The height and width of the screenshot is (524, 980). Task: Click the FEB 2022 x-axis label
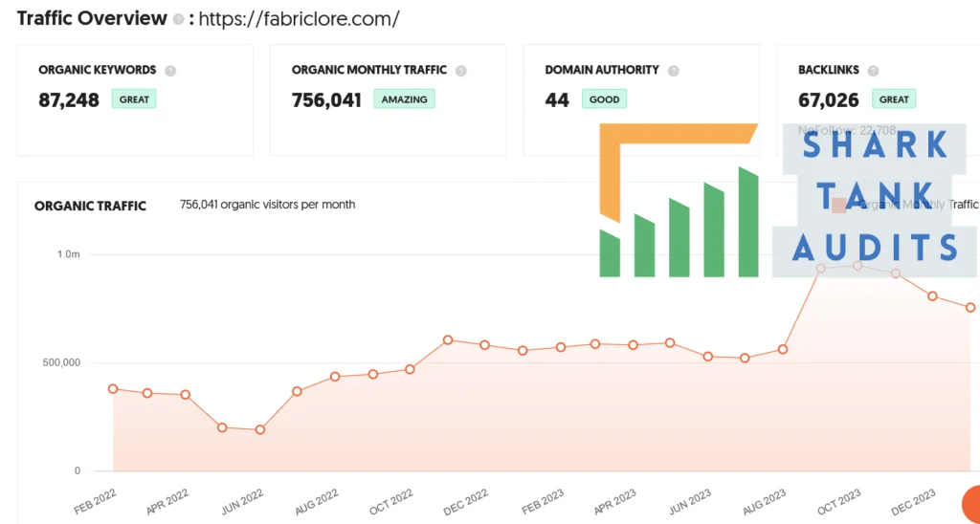(x=95, y=501)
